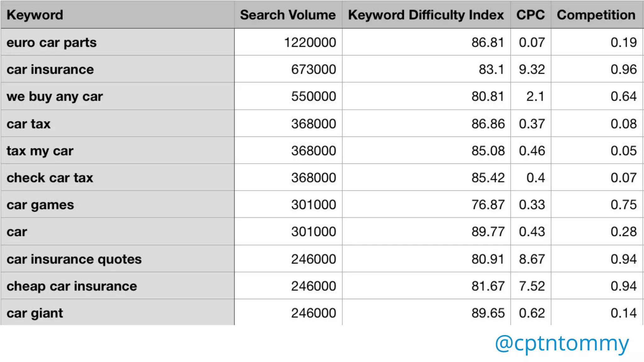Select the Keyword Difficulty Index header

point(426,15)
